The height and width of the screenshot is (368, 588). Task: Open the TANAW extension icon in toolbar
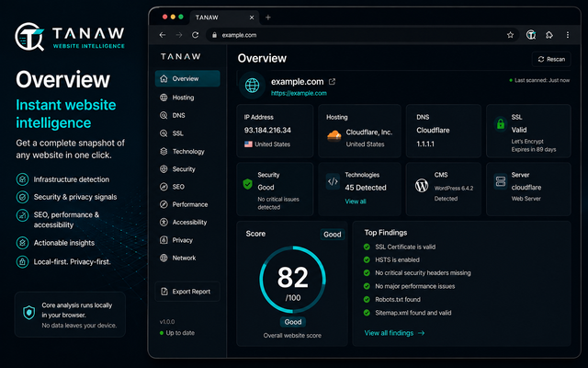tap(531, 35)
